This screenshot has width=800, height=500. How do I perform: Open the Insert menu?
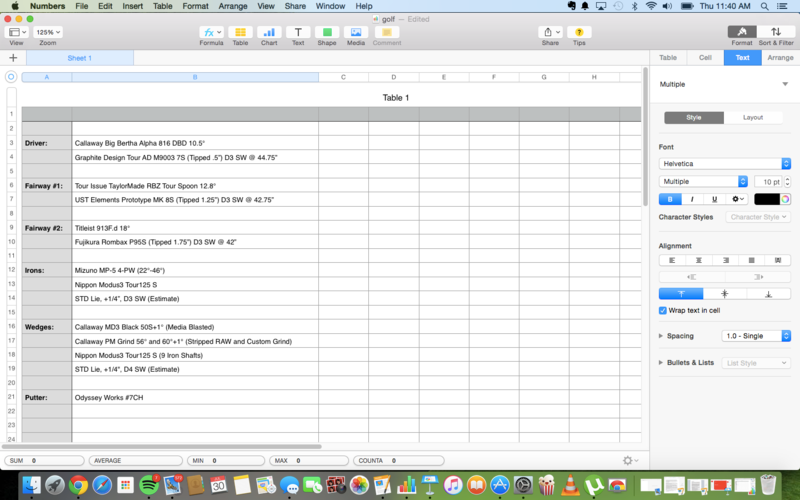[132, 6]
